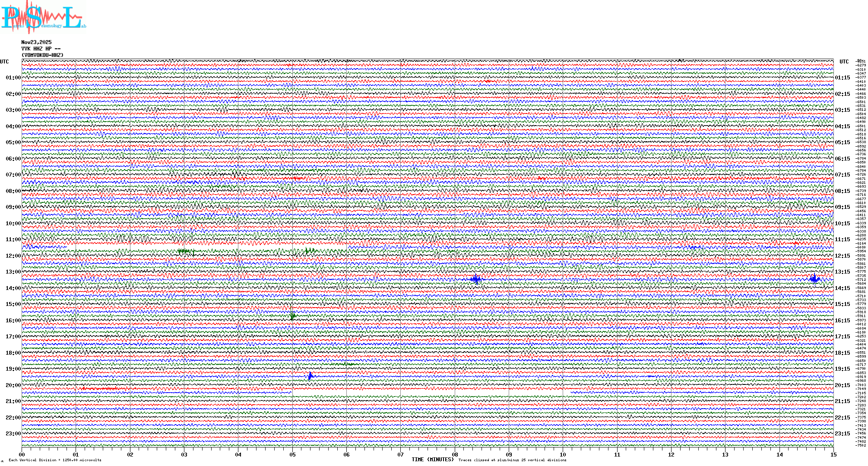Click the right UTC axis label
The width and height of the screenshot is (868, 466).
(x=844, y=62)
